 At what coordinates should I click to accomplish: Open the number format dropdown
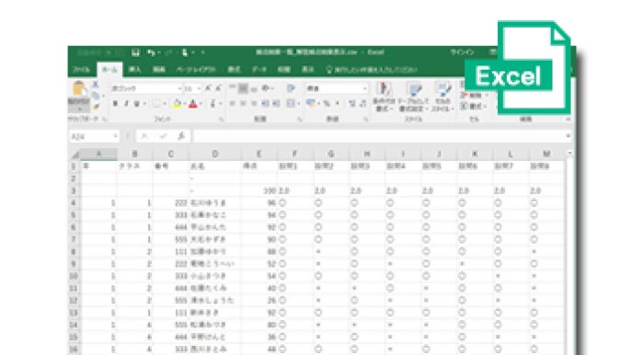coord(364,88)
